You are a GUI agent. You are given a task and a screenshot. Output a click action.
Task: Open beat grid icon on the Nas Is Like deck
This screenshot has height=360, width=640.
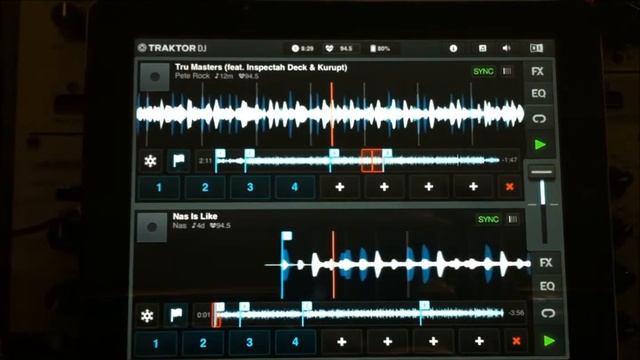pyautogui.click(x=513, y=220)
